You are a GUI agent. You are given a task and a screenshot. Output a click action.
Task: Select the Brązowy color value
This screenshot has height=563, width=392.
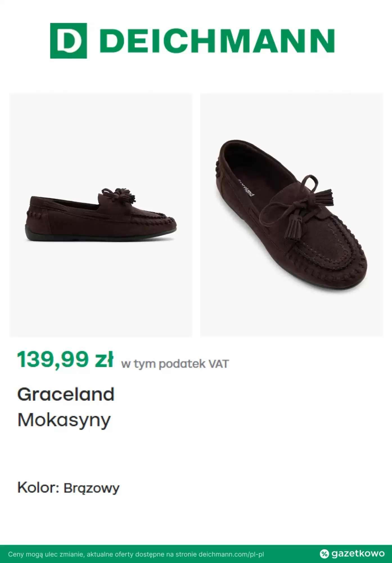(x=91, y=488)
